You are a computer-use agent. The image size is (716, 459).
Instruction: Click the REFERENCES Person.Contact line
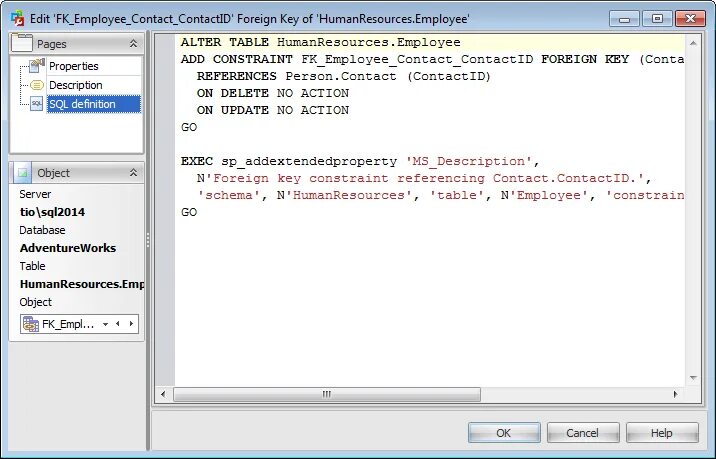[344, 76]
